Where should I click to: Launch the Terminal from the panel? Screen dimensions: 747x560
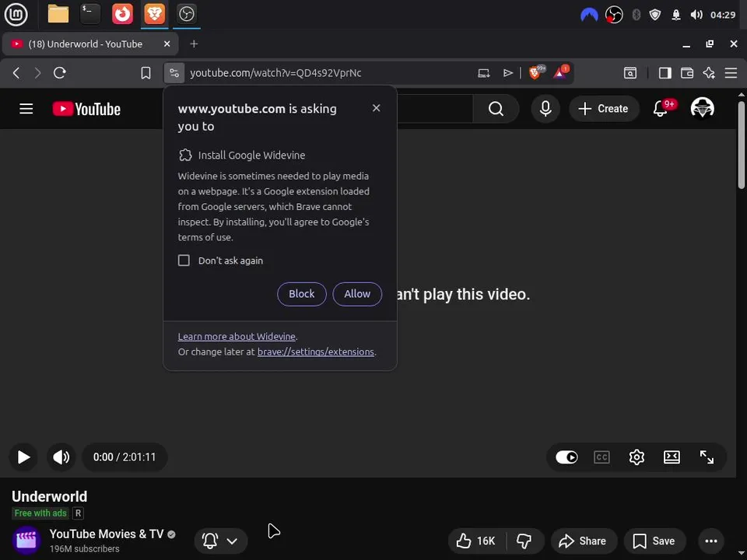90,14
